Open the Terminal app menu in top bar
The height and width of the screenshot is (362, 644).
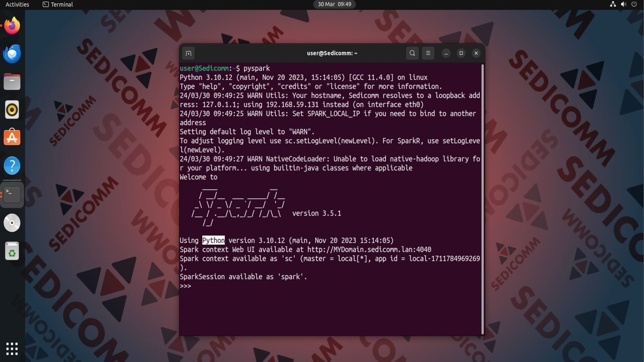click(x=58, y=4)
